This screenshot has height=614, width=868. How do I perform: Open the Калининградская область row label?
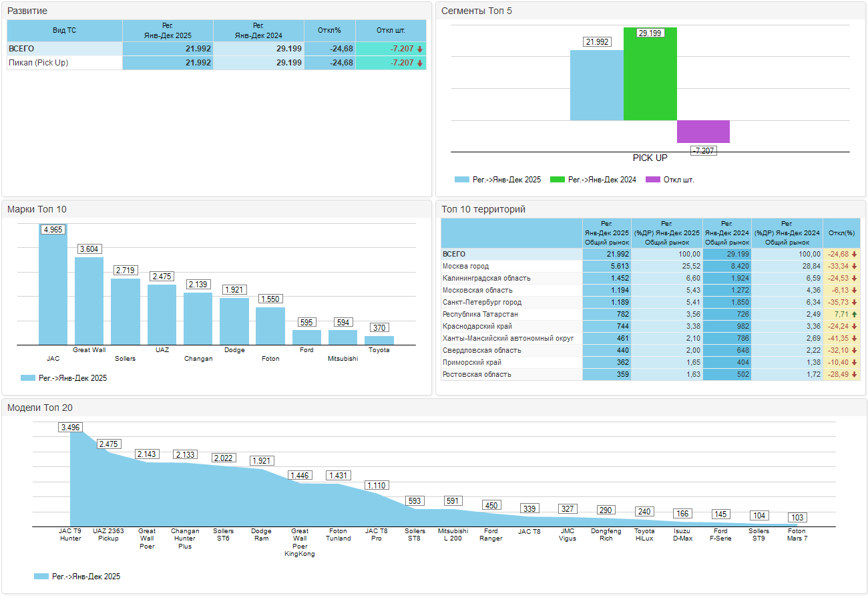[x=487, y=279]
